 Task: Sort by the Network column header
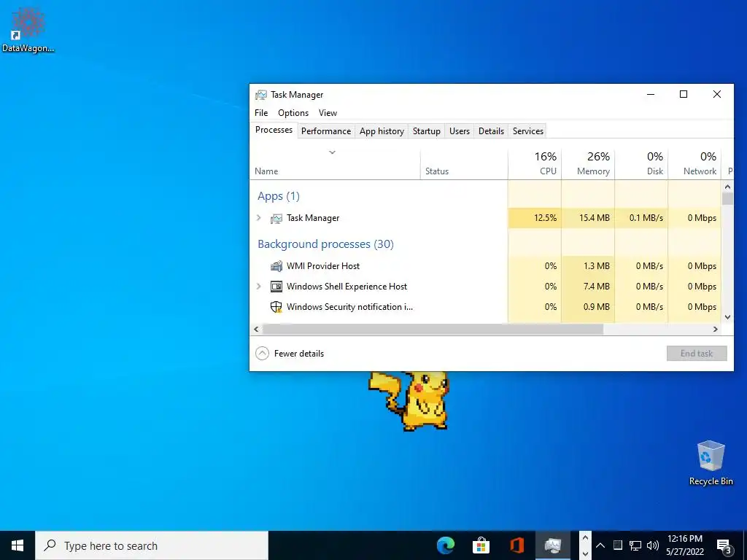pyautogui.click(x=694, y=164)
